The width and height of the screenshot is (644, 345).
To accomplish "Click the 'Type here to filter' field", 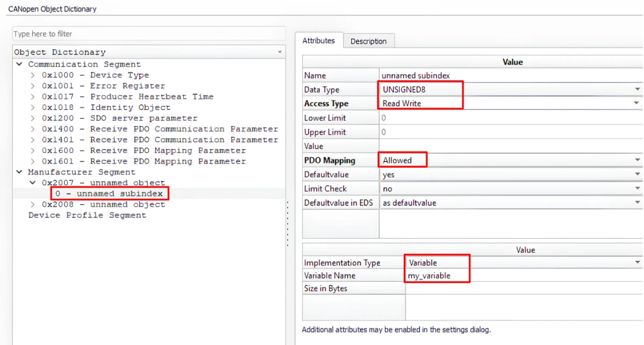I will [x=149, y=34].
